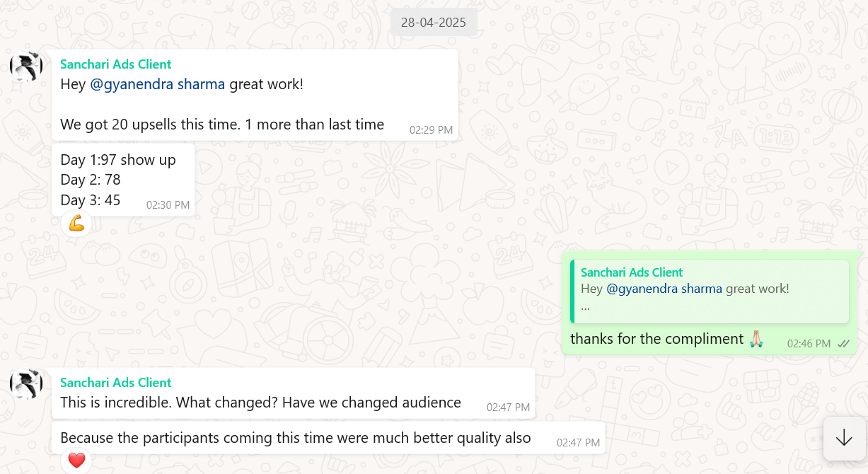The image size is (868, 474).
Task: Click sender name above 'Hey @gyanendra sharma' message
Action: (x=116, y=64)
